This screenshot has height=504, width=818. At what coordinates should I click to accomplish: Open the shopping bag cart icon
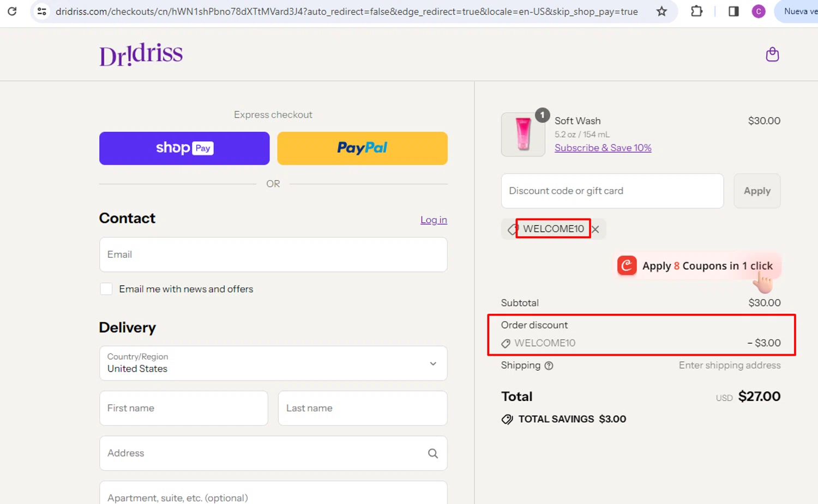772,54
